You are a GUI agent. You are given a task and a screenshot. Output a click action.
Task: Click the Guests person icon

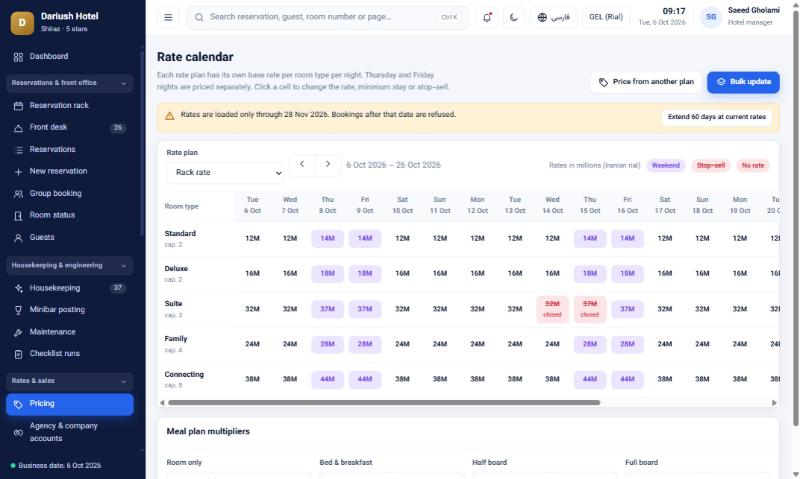point(18,238)
